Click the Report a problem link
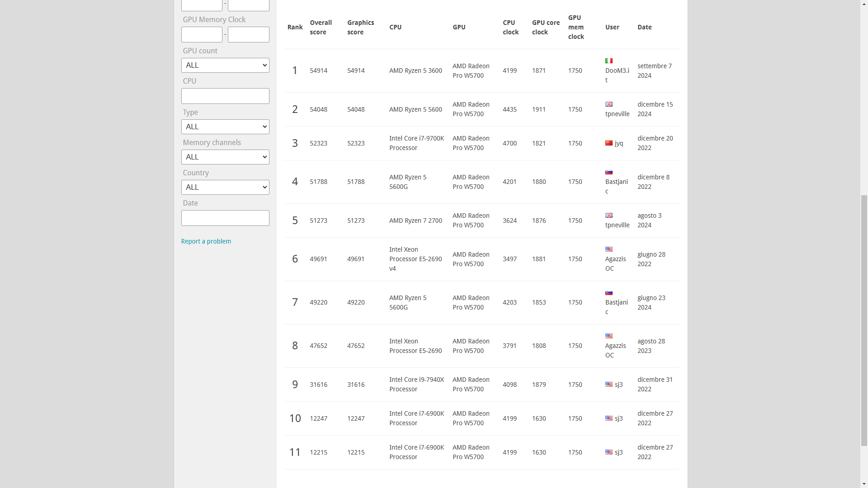This screenshot has width=868, height=488. click(206, 241)
